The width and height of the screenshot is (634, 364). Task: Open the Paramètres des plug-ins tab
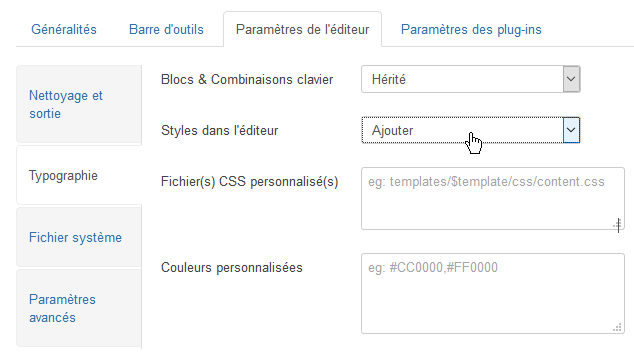pos(471,30)
